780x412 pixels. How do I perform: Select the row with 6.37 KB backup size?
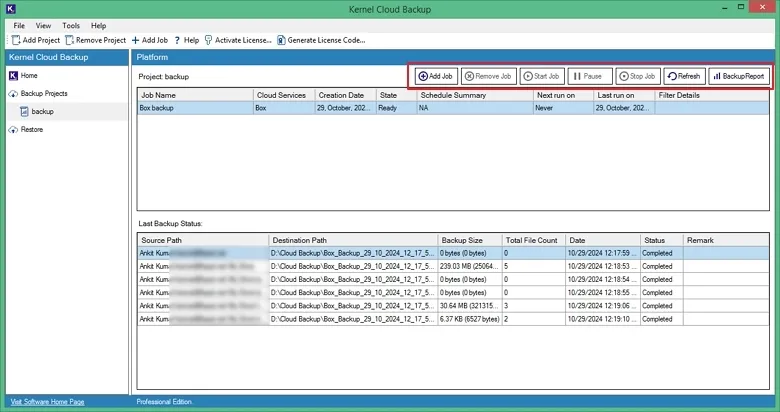453,319
